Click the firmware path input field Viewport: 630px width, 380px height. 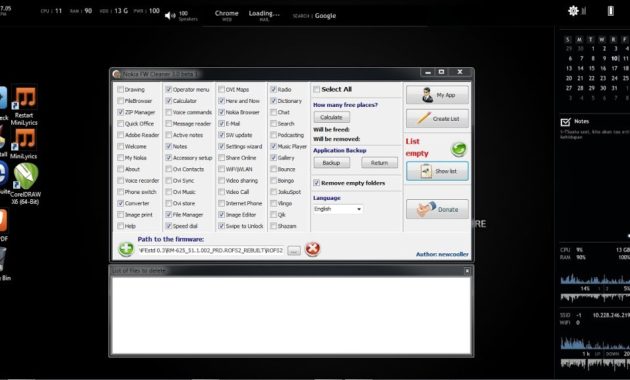[211, 251]
